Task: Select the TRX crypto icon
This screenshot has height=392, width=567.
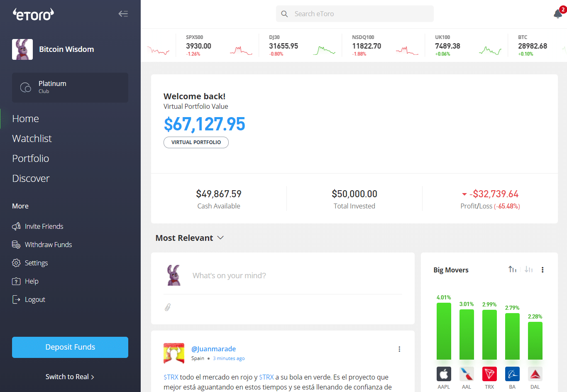Action: click(x=489, y=374)
